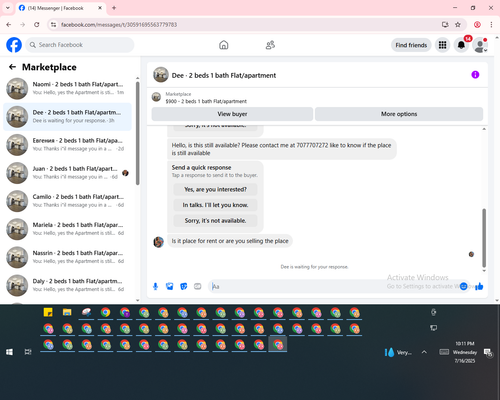This screenshot has width=500, height=400.
Task: Click the conversation list scrollbar
Action: point(138,133)
